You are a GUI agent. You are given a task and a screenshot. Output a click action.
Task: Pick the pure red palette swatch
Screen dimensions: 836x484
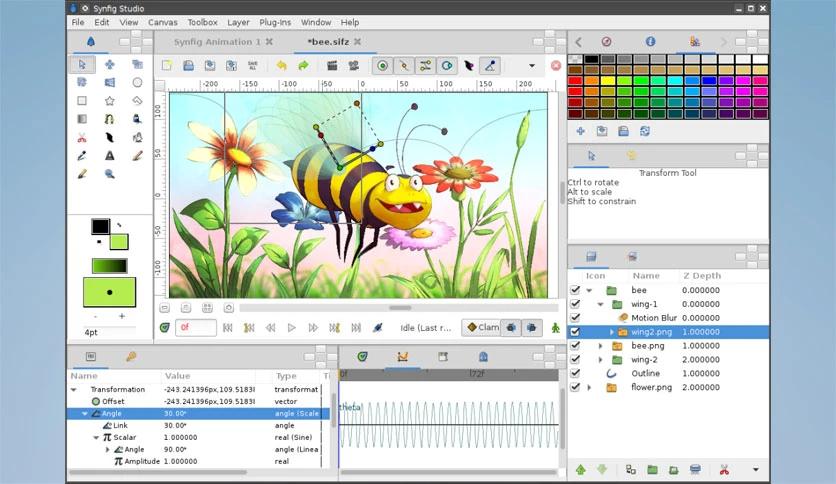point(575,80)
